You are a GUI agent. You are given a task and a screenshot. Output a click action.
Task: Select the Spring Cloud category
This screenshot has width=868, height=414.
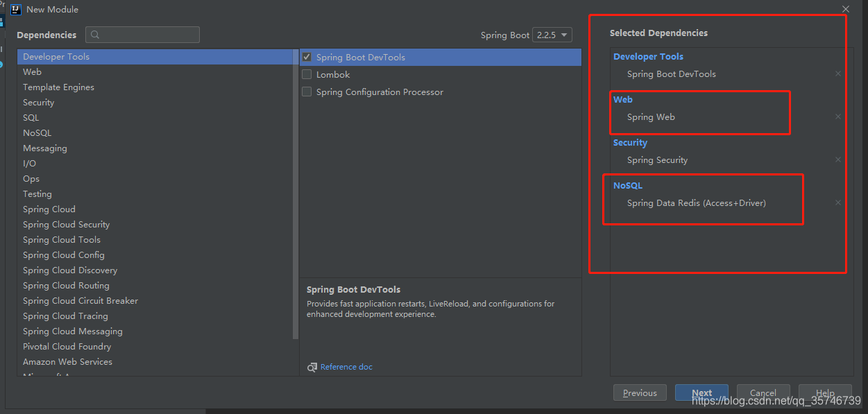[x=155, y=209]
